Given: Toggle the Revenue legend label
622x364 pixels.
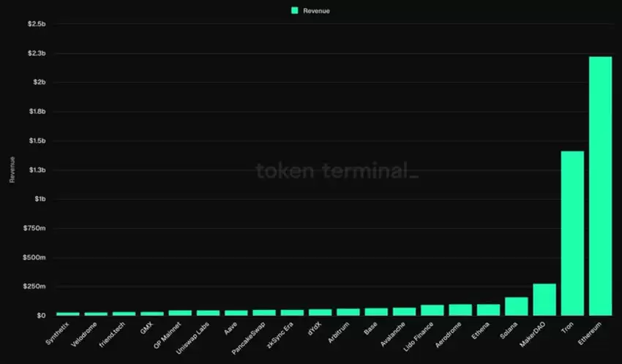Looking at the screenshot, I should [x=316, y=11].
